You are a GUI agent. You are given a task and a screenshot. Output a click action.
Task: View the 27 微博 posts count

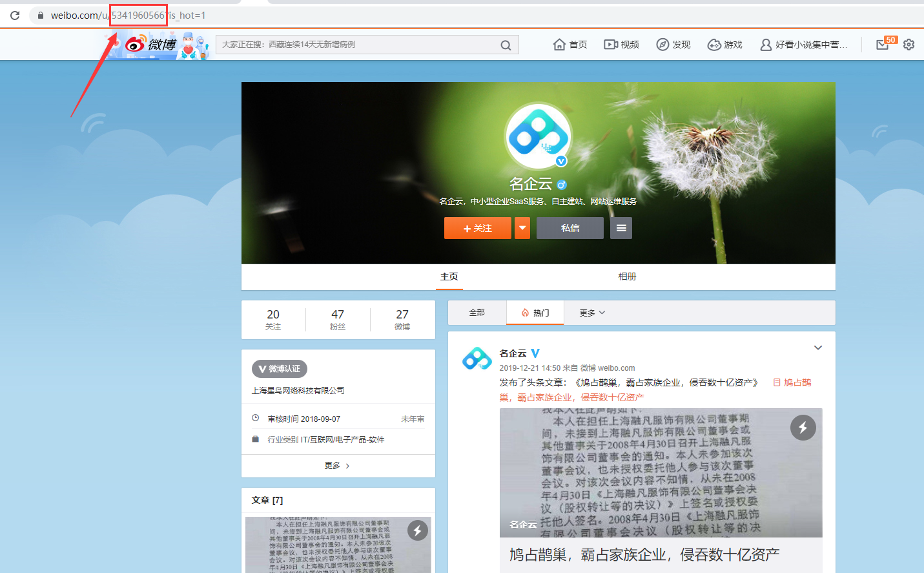coord(402,319)
